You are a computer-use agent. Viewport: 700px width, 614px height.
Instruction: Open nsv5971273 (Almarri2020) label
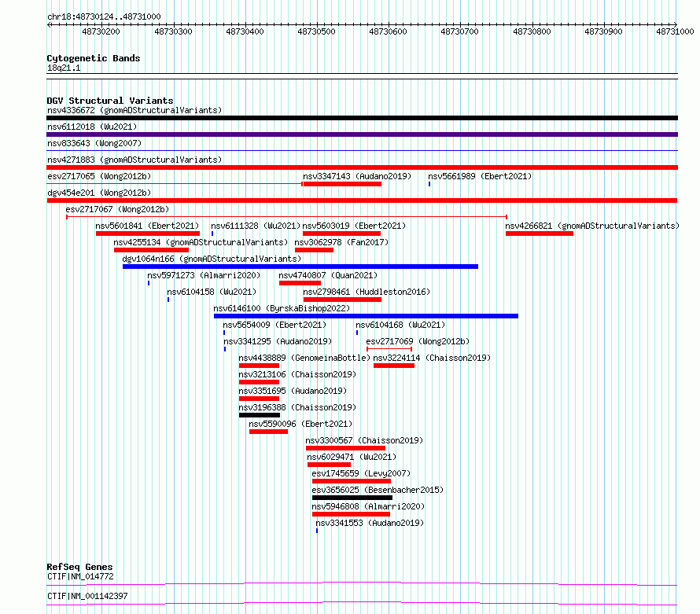coord(204,275)
